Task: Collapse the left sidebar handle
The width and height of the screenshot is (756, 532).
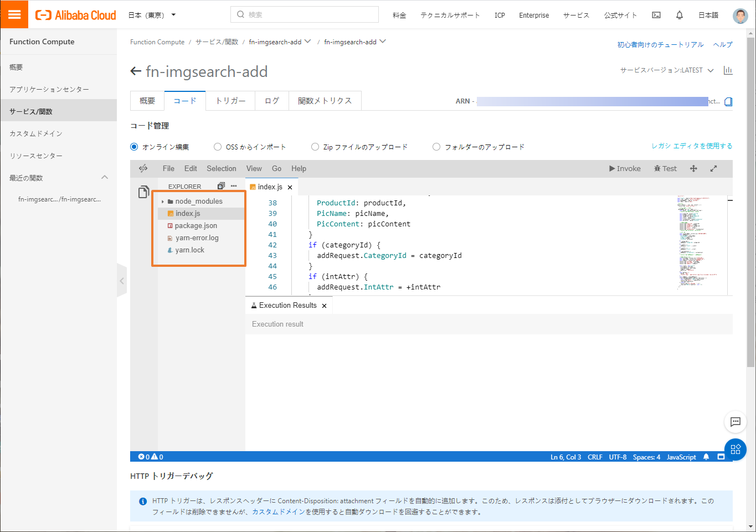Action: pyautogui.click(x=122, y=281)
